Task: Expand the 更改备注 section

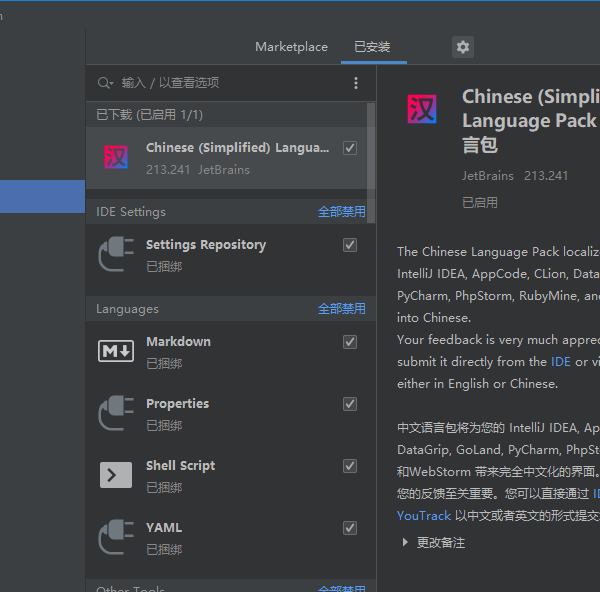Action: tap(433, 542)
